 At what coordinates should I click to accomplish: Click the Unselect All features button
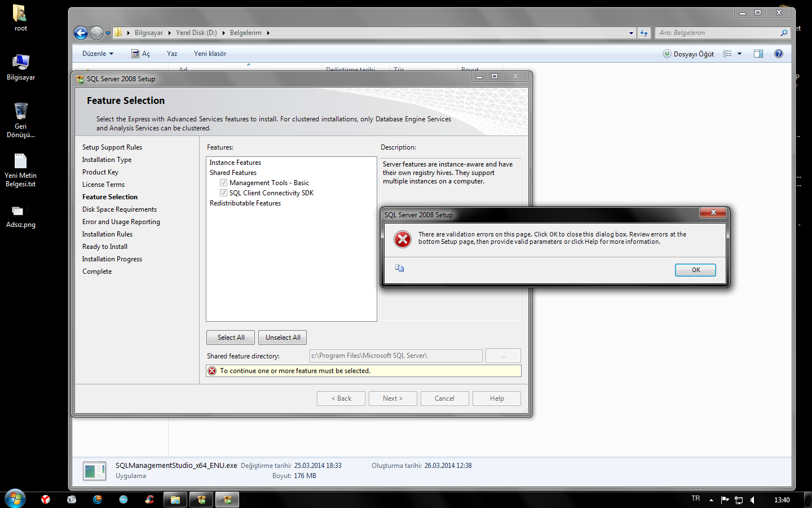pos(283,338)
